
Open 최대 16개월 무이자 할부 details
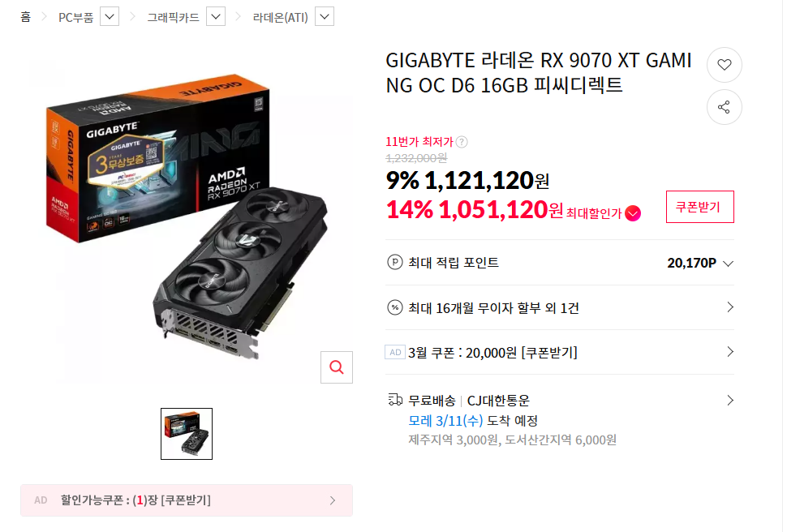[x=560, y=307]
